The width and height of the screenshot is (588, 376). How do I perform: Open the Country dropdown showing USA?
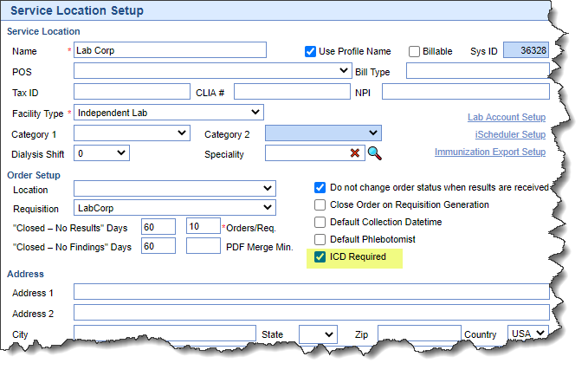pos(529,334)
